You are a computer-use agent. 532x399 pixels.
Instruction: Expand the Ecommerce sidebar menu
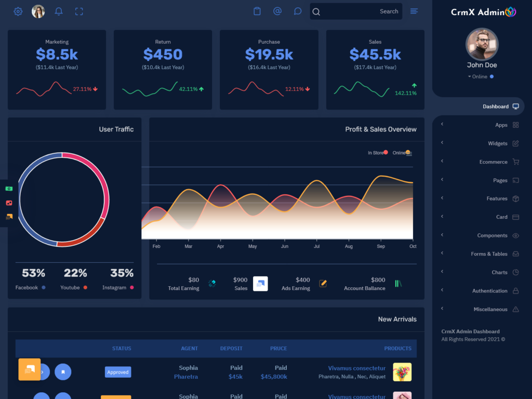tap(493, 162)
